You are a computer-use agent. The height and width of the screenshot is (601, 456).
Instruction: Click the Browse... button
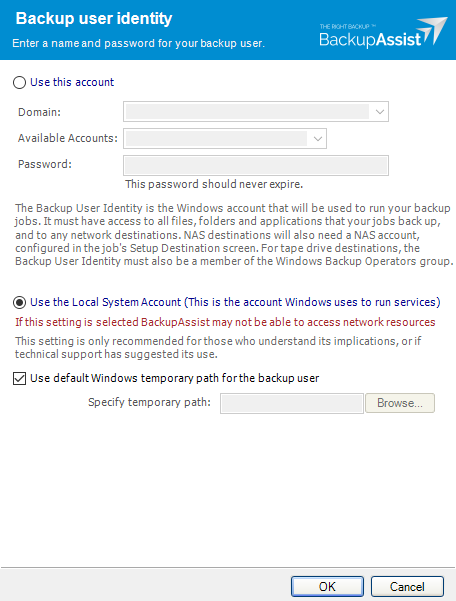(x=400, y=403)
